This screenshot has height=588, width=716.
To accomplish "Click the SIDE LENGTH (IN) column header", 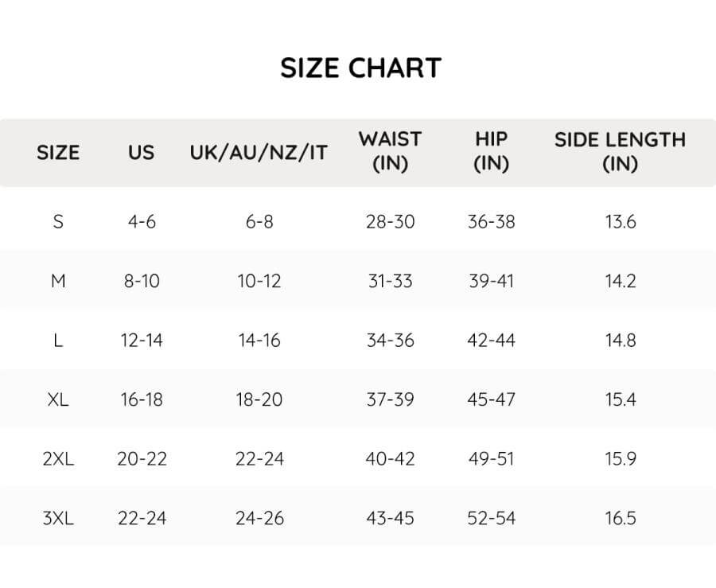I will click(x=620, y=151).
